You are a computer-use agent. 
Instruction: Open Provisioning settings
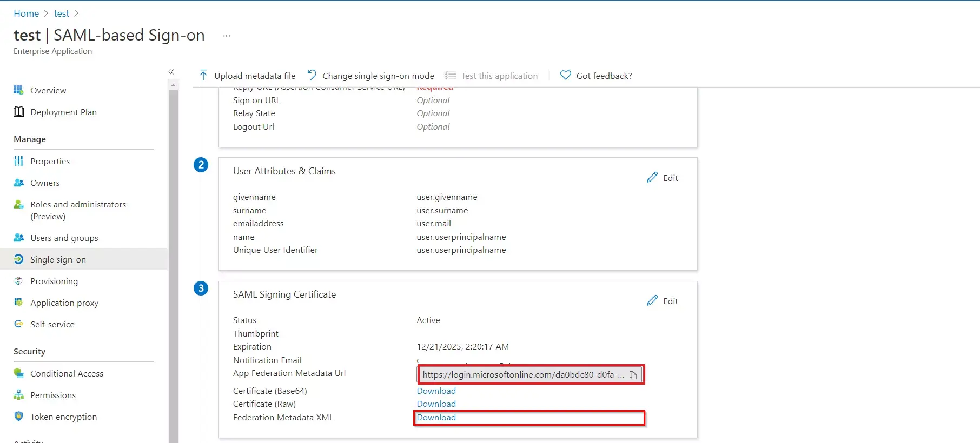tap(54, 281)
